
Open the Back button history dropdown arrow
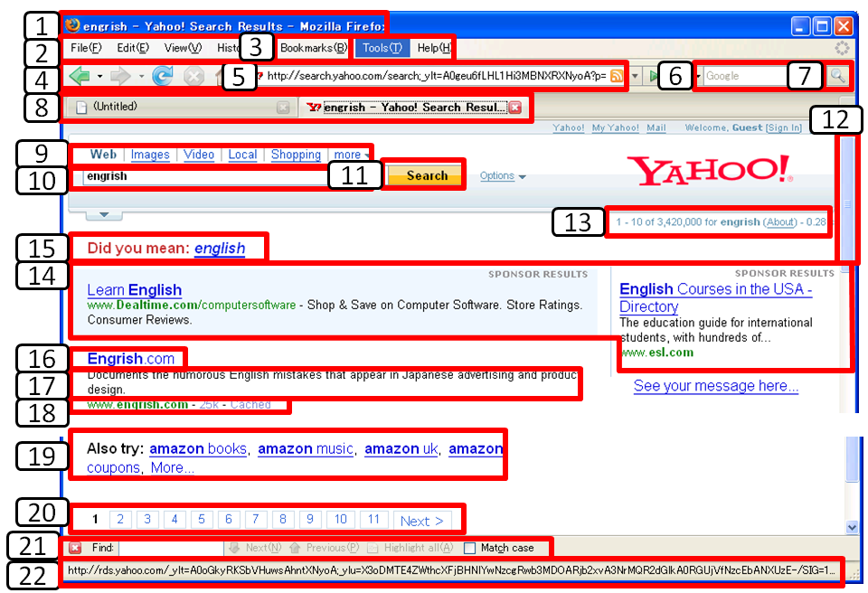click(100, 77)
